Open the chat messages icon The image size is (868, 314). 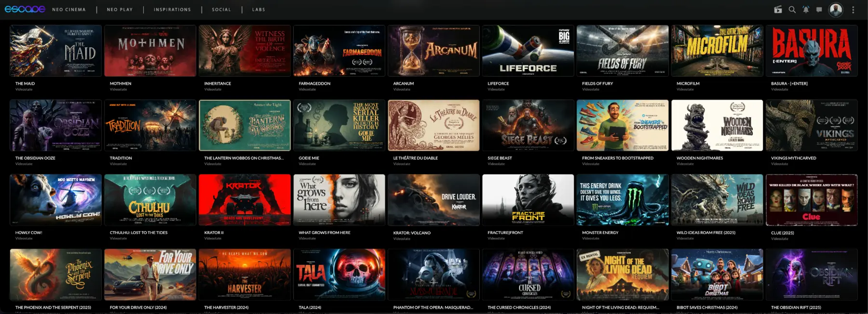pos(819,10)
